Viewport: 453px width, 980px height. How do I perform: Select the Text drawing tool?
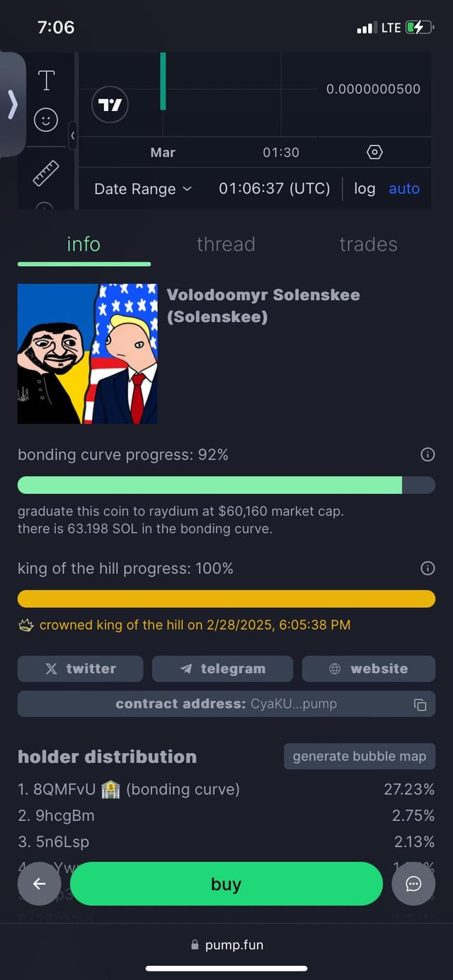[46, 81]
